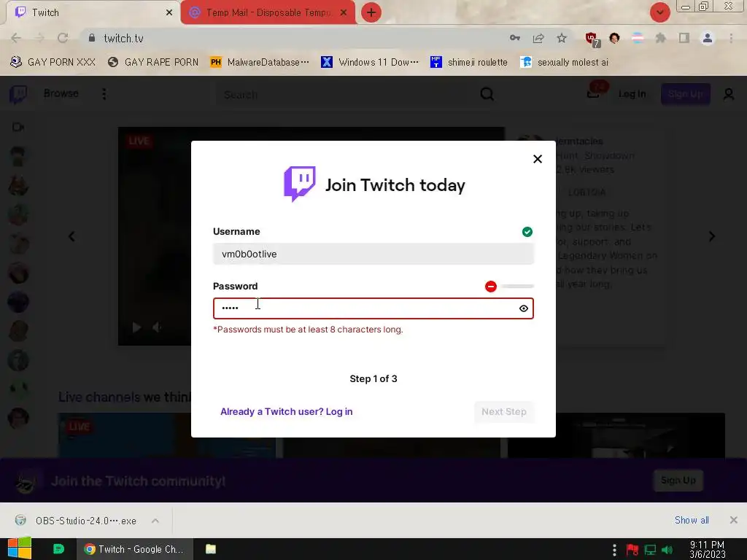Mute the featured stream volume icon

point(157,327)
